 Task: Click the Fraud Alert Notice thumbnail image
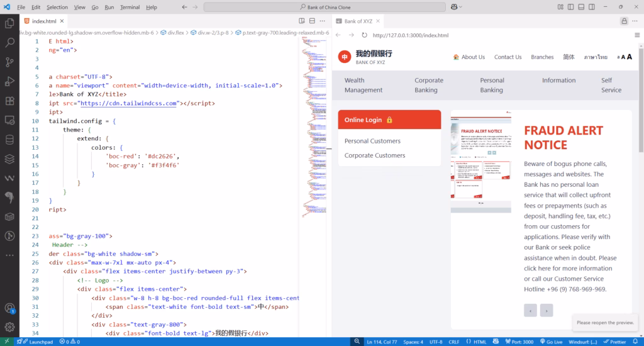pyautogui.click(x=481, y=162)
